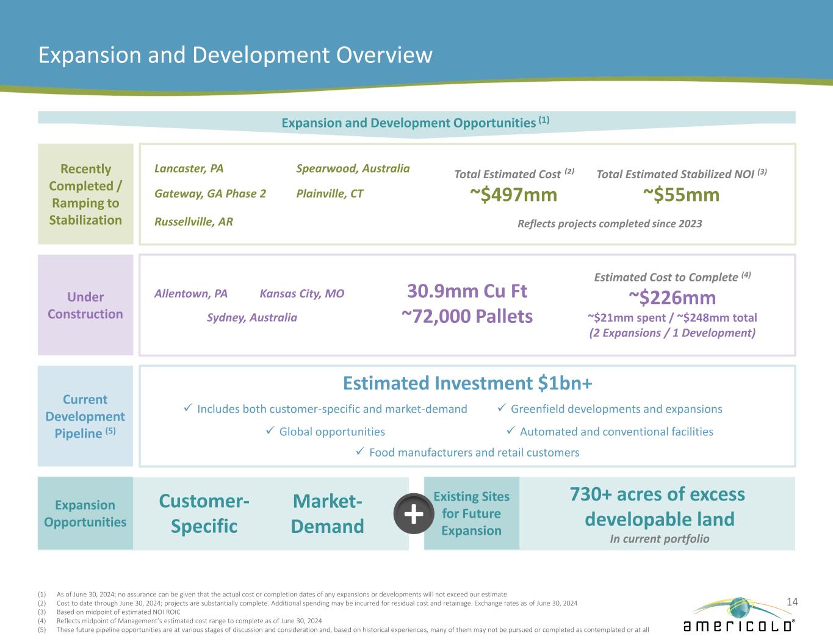Click the Spearwood, Australia project name

(x=353, y=168)
